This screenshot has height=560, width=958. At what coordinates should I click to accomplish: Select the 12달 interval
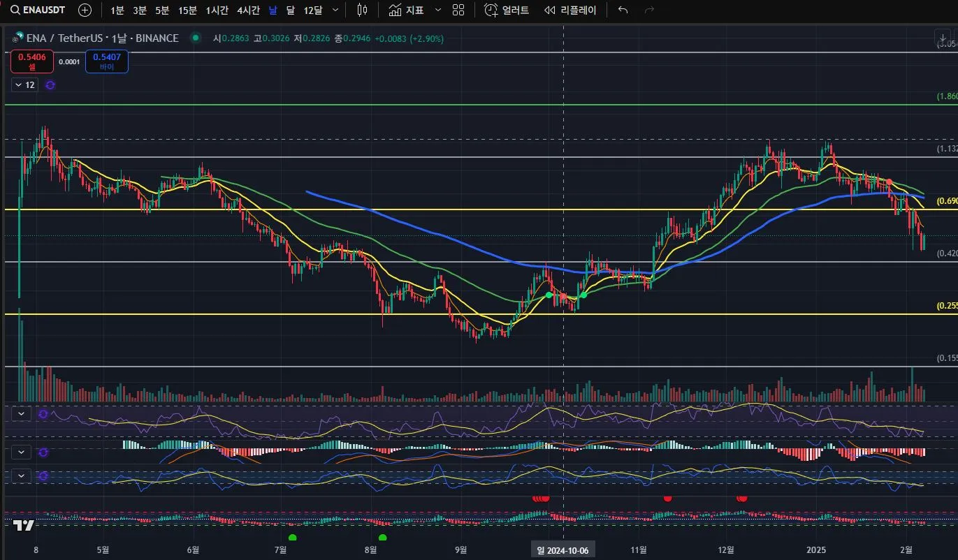click(x=313, y=10)
